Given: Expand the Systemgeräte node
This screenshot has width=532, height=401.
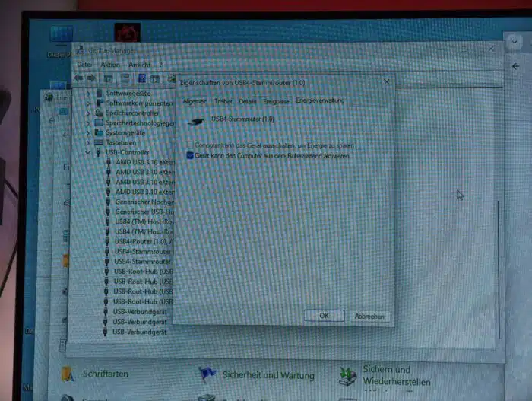Looking at the screenshot, I should [x=88, y=132].
